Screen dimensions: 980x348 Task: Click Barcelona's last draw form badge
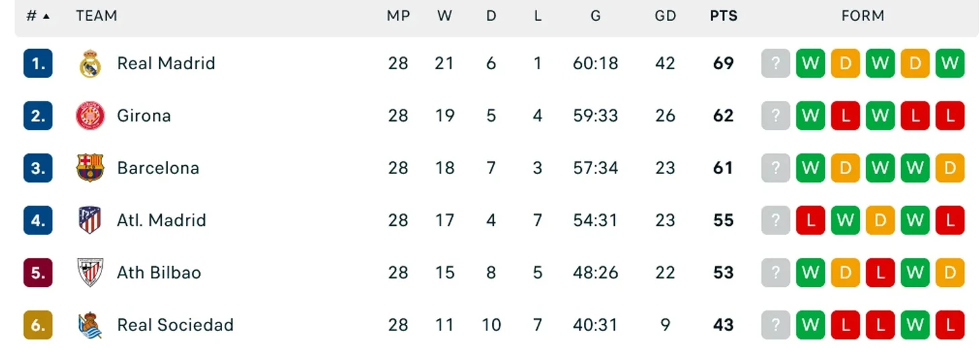click(x=950, y=168)
